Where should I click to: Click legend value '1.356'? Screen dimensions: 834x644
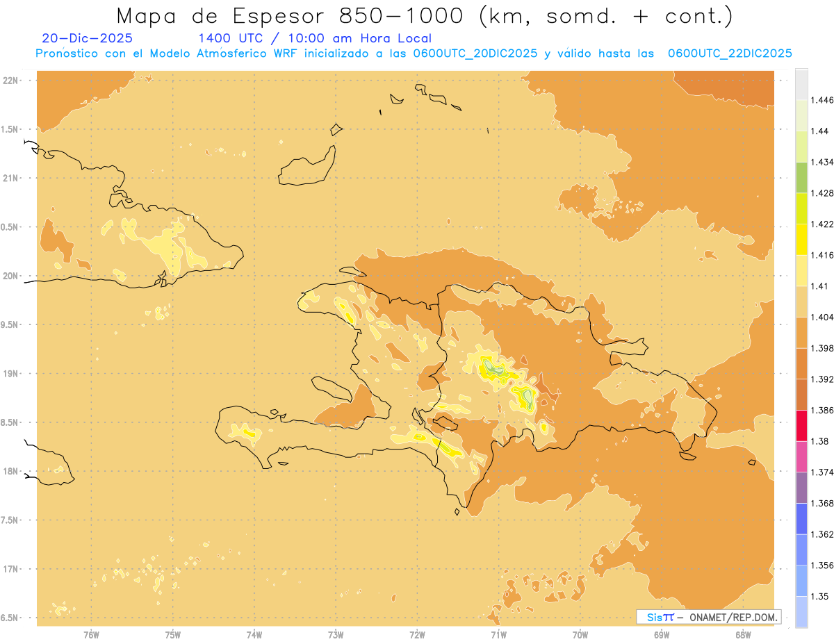point(822,565)
